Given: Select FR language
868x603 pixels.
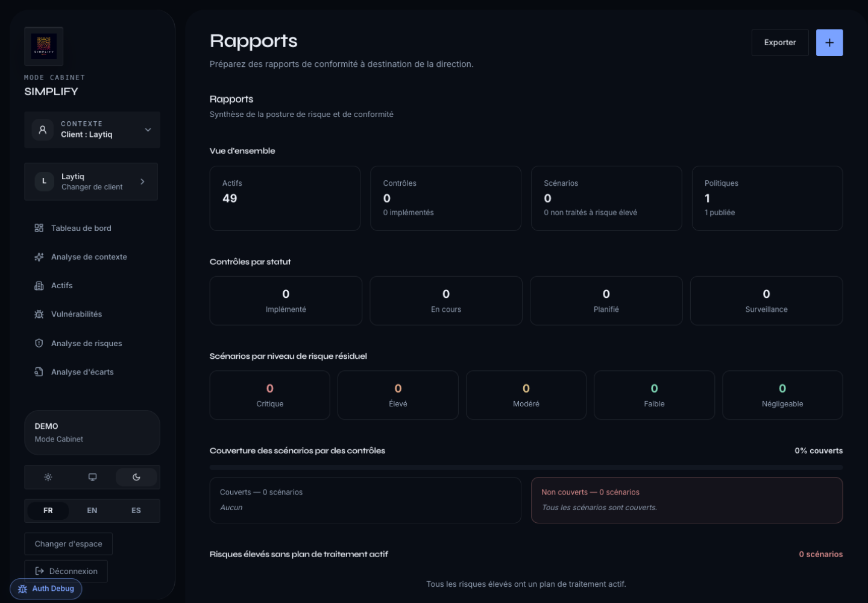Looking at the screenshot, I should [x=48, y=511].
